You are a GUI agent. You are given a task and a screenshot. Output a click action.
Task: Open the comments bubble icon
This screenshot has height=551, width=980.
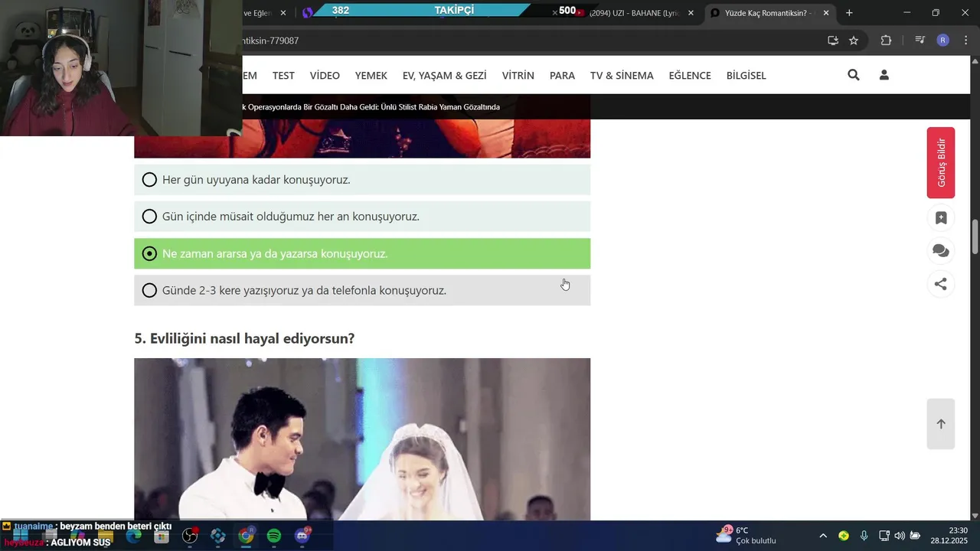(x=941, y=251)
